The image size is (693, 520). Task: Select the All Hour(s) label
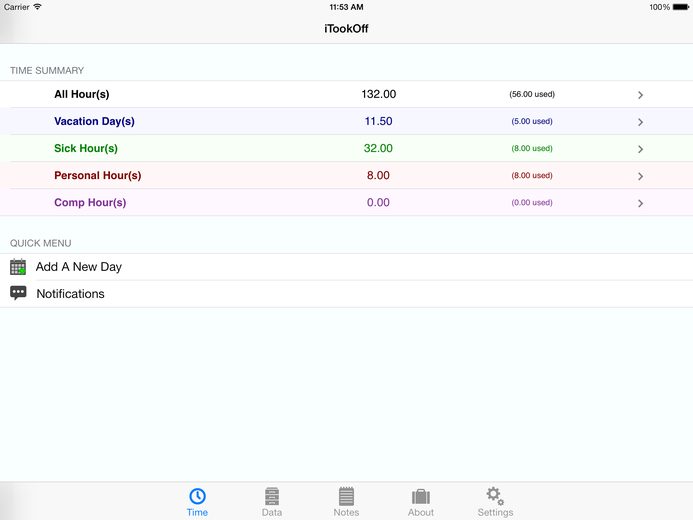pos(82,94)
